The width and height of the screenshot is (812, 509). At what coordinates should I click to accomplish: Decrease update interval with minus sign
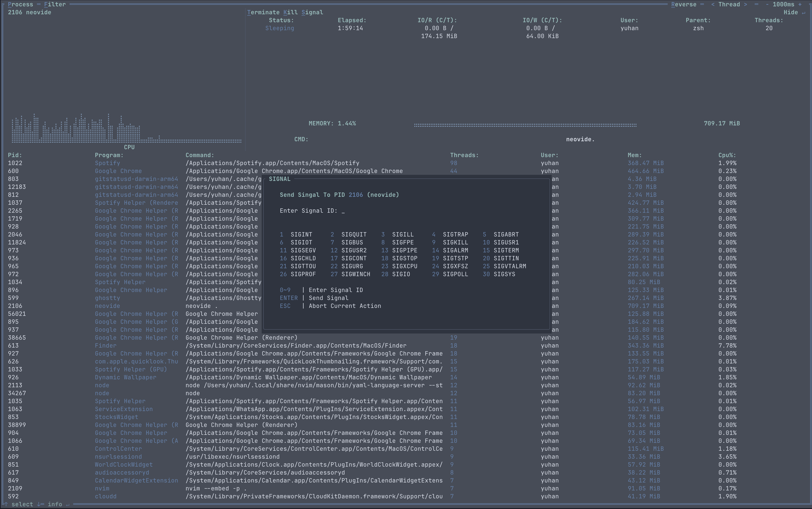(x=767, y=4)
